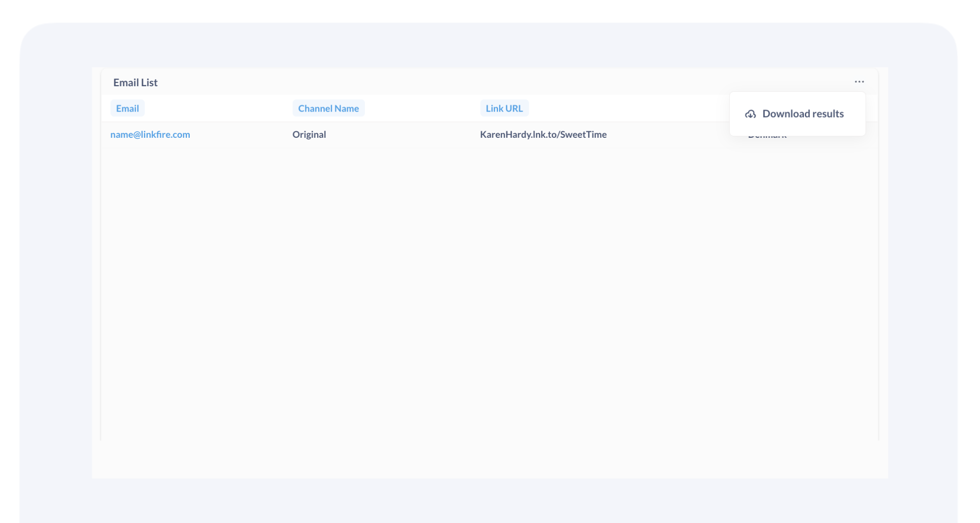Image resolution: width=980 pixels, height=523 pixels.
Task: Click the Link URL column header
Action: click(504, 108)
